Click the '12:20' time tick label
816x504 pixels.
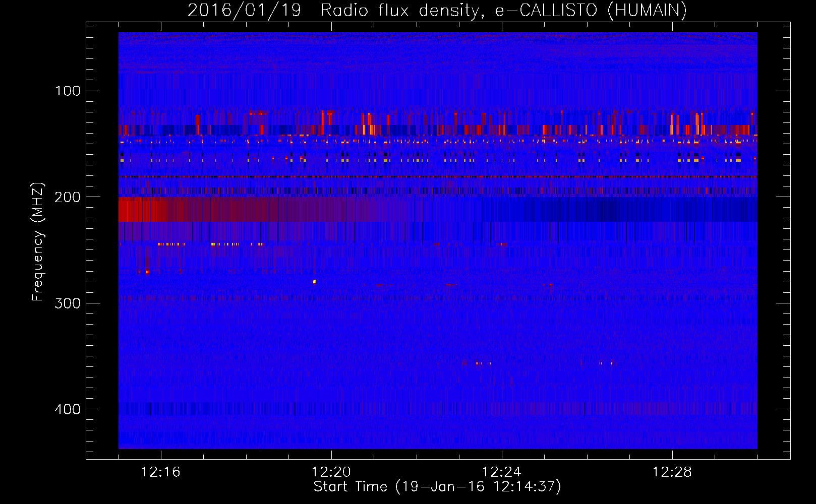point(331,472)
